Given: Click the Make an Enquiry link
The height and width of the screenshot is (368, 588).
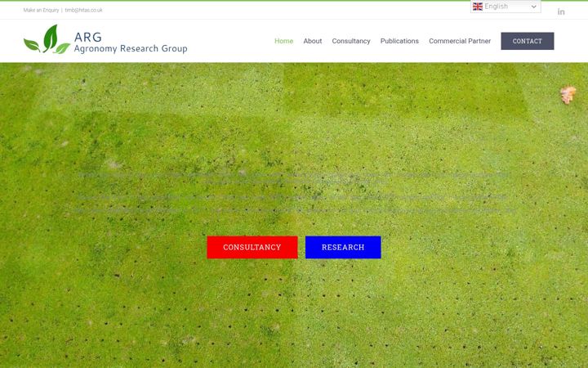Looking at the screenshot, I should pyautogui.click(x=41, y=10).
